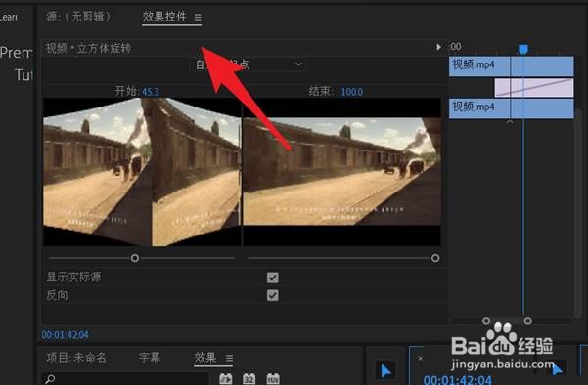Switch to the 源:(无剪辑) tab
Viewport: 588px width, 385px height.
[x=78, y=17]
